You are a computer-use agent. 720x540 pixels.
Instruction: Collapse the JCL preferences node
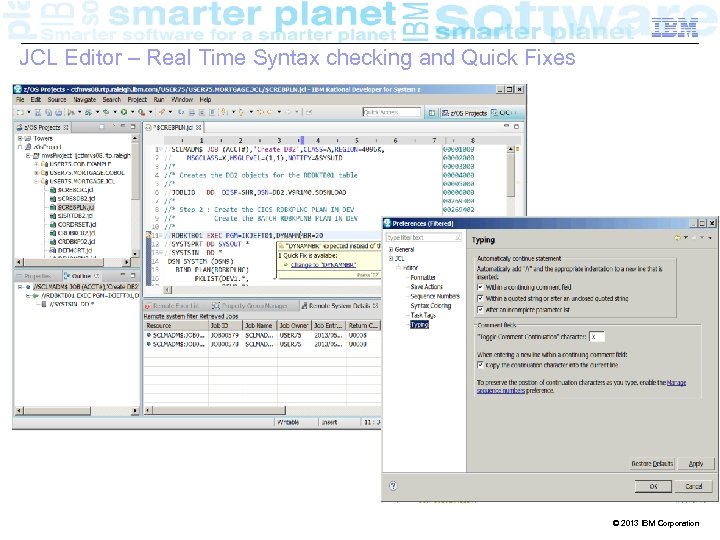[391, 259]
